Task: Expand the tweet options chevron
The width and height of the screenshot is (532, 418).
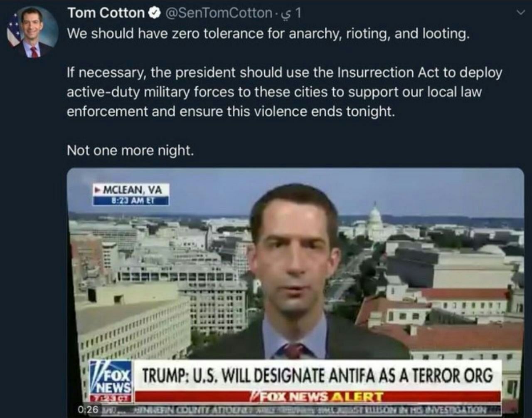Action: [x=520, y=13]
